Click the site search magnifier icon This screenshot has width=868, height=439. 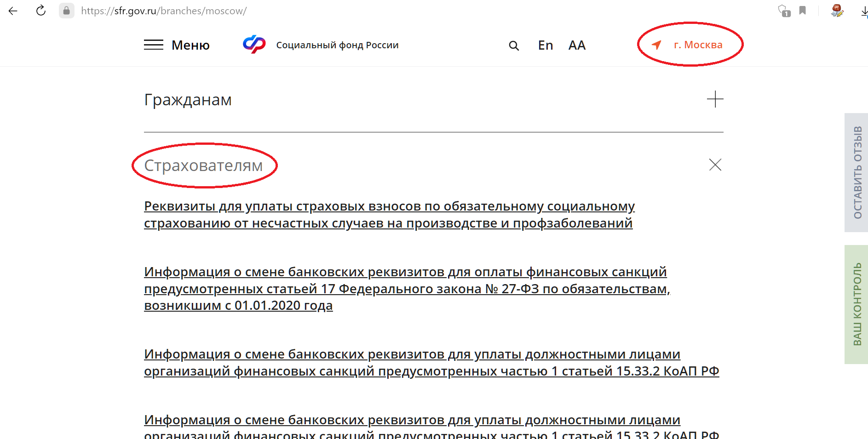(x=514, y=46)
